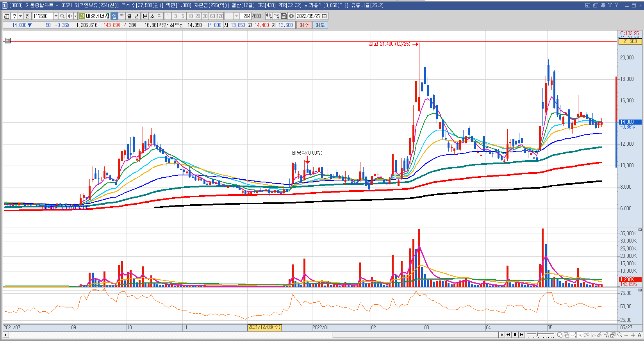This screenshot has height=341, width=644.
Task: Open the calendar date picker icon
Action: [324, 16]
